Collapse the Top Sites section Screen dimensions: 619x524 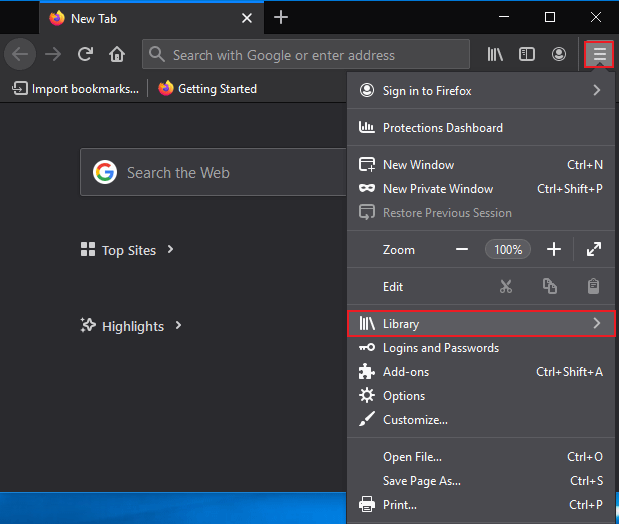point(127,250)
